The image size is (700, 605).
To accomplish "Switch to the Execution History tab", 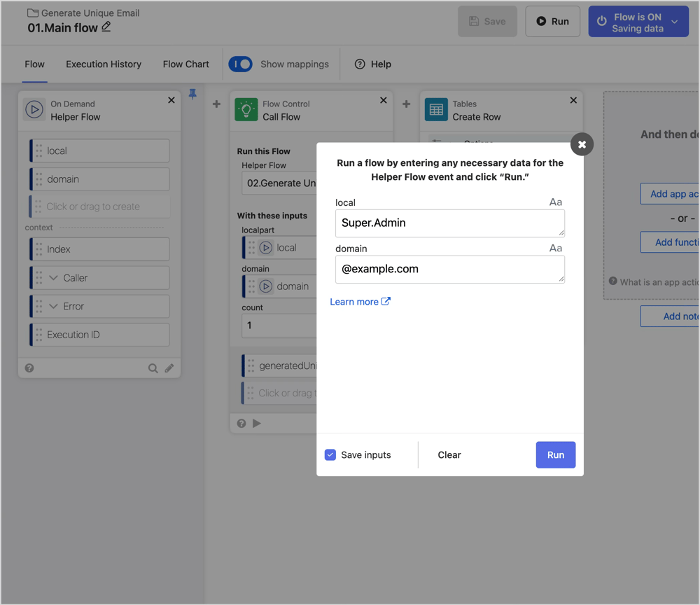I will click(x=104, y=64).
